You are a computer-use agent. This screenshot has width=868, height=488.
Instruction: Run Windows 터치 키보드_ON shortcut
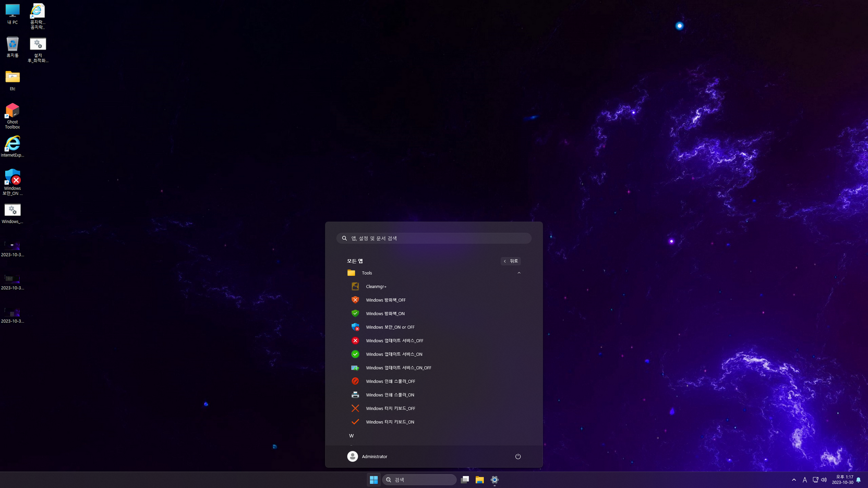coord(433,422)
